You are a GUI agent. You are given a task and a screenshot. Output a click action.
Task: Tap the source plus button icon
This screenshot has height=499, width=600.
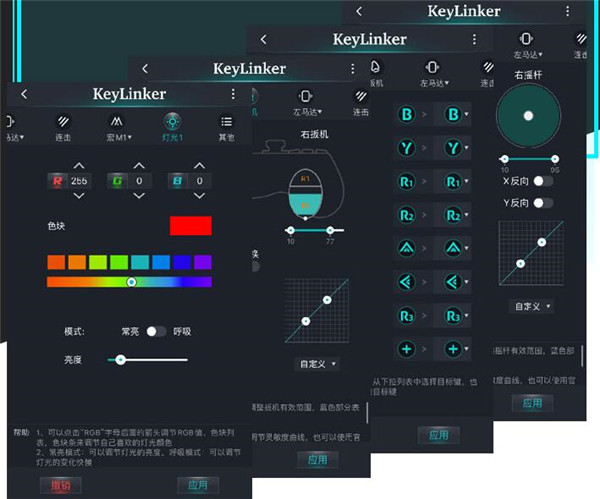coord(408,349)
